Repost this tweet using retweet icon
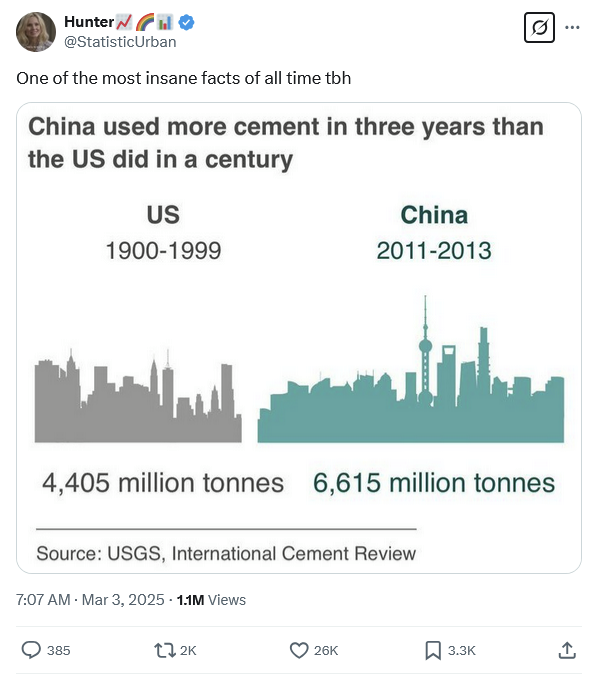This screenshot has height=674, width=598. (165, 650)
